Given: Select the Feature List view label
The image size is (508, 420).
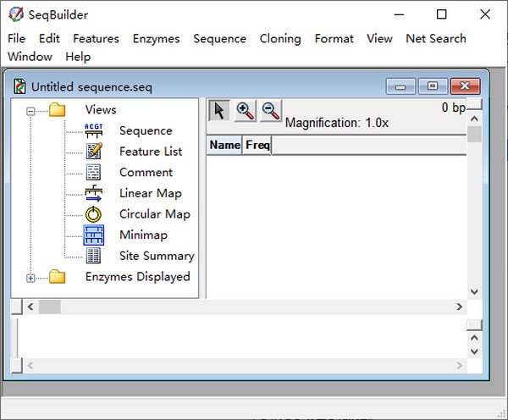Looking at the screenshot, I should (x=151, y=152).
